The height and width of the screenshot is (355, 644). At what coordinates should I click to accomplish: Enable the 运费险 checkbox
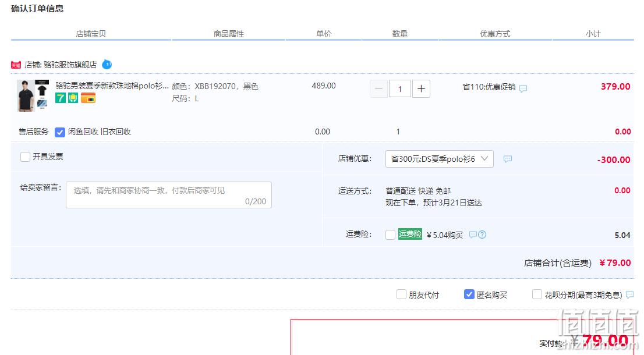[390, 235]
